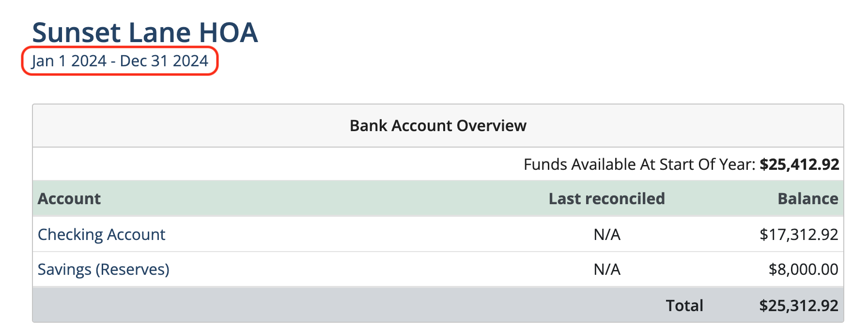
Task: Click the $8,000.00 savings balance
Action: 803,269
